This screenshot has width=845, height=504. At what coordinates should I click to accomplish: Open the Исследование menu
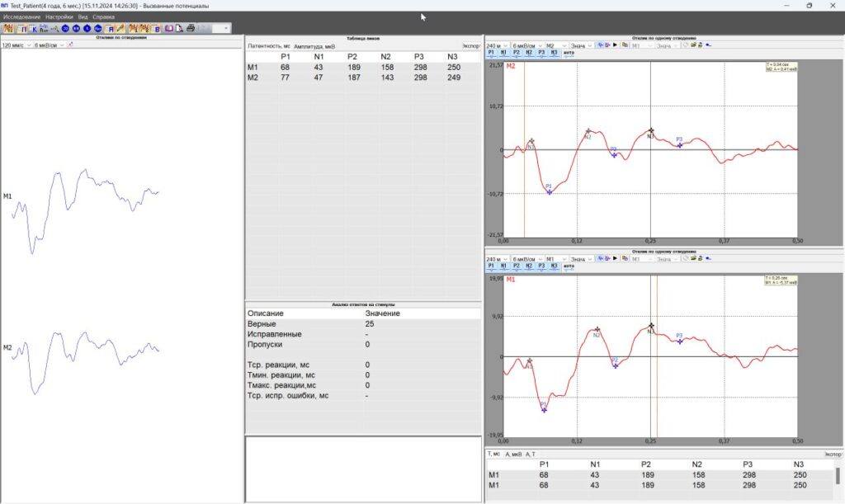click(21, 16)
